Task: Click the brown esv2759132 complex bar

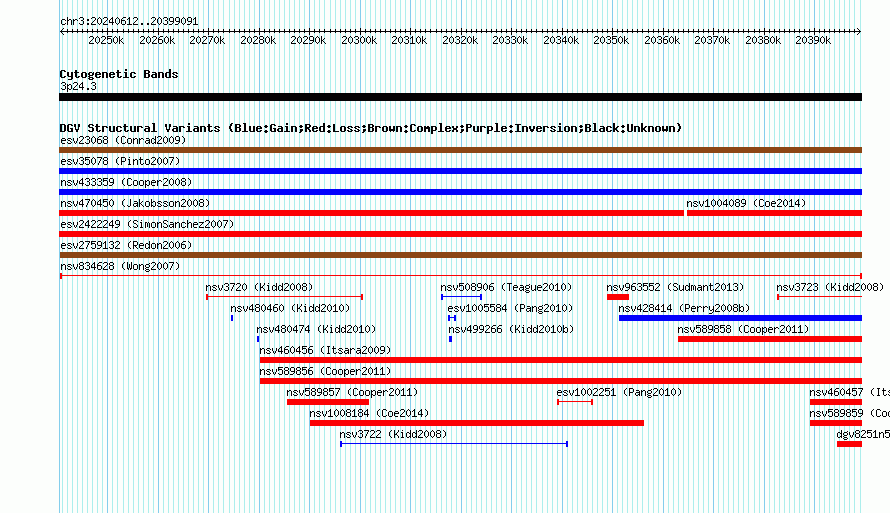Action: (460, 255)
